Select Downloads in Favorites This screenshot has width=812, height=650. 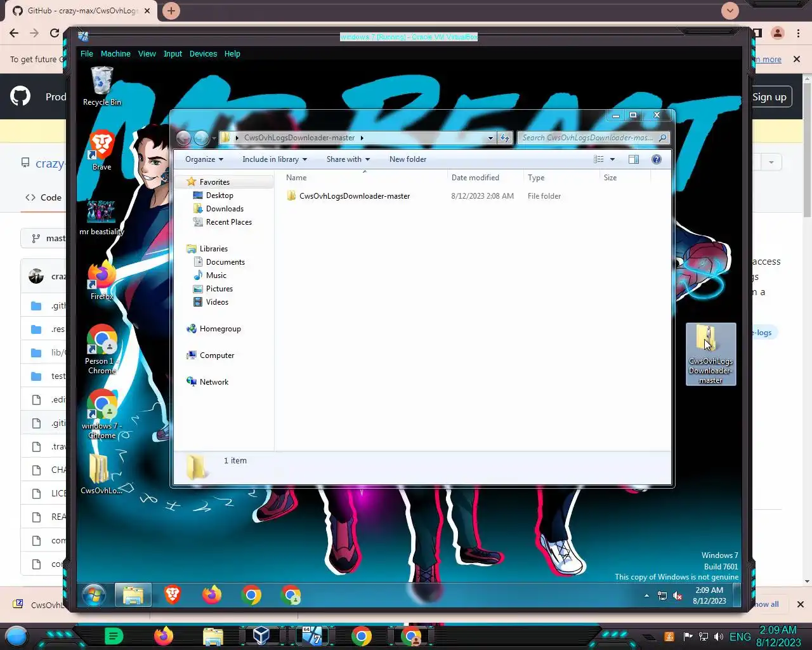(x=225, y=209)
